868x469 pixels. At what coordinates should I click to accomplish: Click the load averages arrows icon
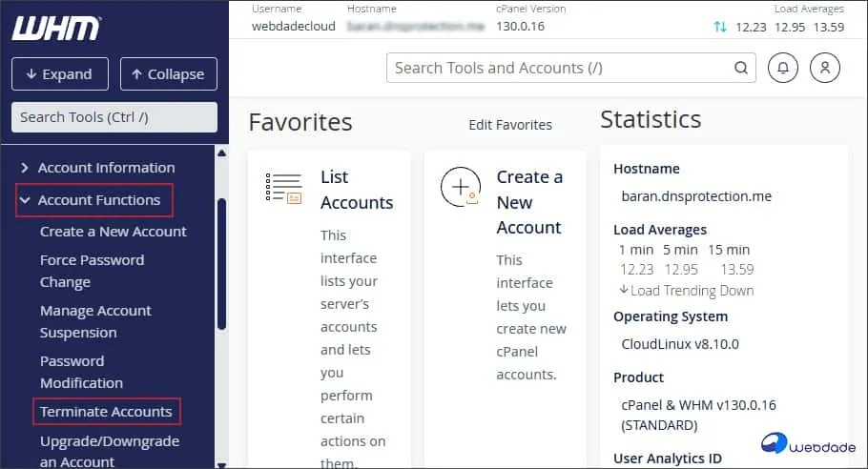(x=720, y=27)
